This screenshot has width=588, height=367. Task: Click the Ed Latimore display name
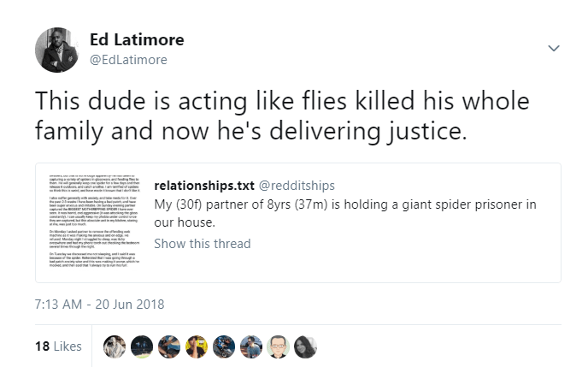(137, 39)
